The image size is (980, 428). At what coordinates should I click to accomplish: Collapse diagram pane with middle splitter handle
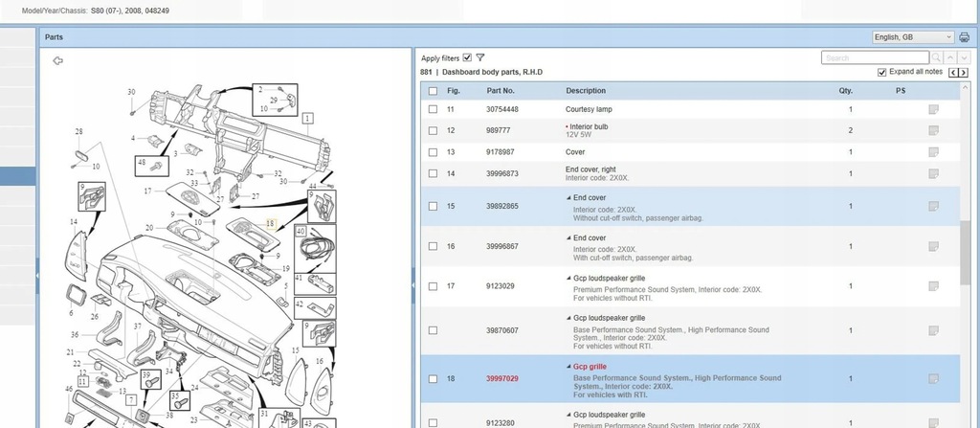(412, 284)
